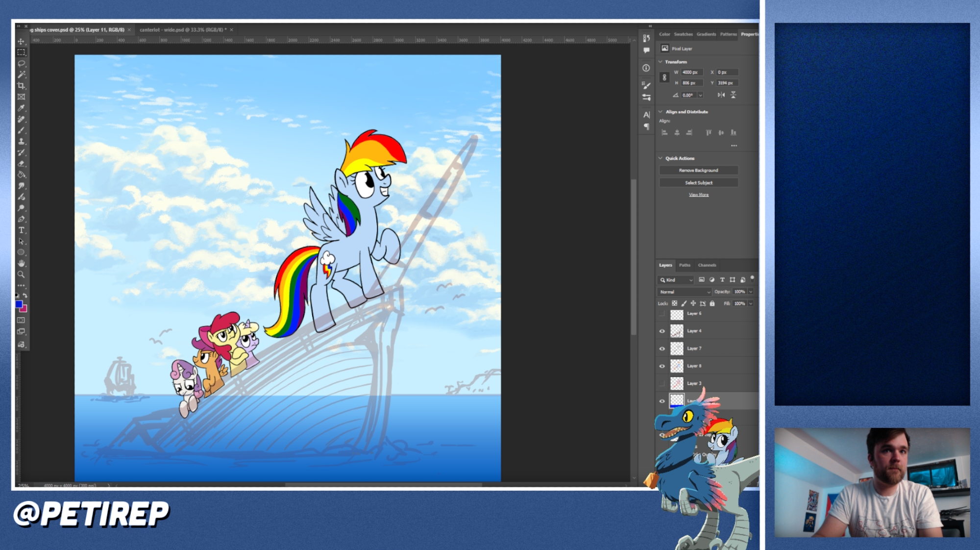The height and width of the screenshot is (550, 980).
Task: Toggle visibility of Layer 8
Action: point(662,366)
